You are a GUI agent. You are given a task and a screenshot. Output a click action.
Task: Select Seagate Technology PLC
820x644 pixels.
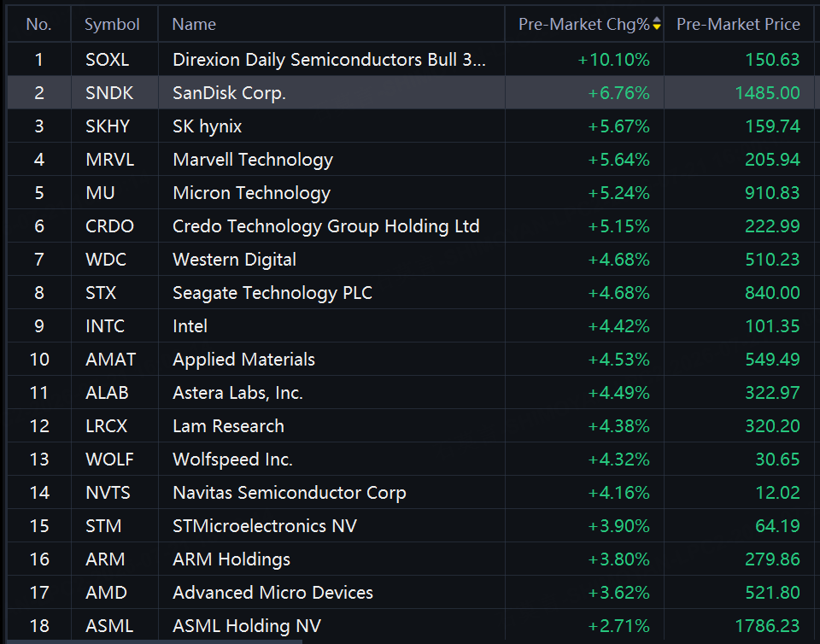pos(272,293)
